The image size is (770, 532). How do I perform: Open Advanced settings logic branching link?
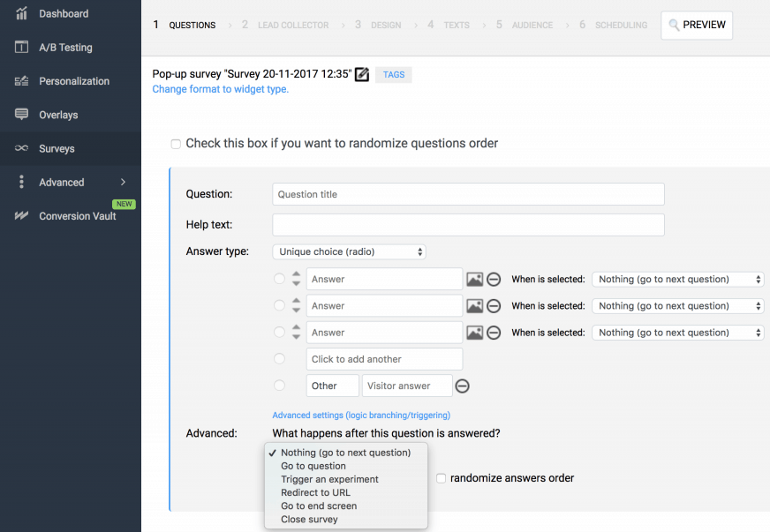361,416
